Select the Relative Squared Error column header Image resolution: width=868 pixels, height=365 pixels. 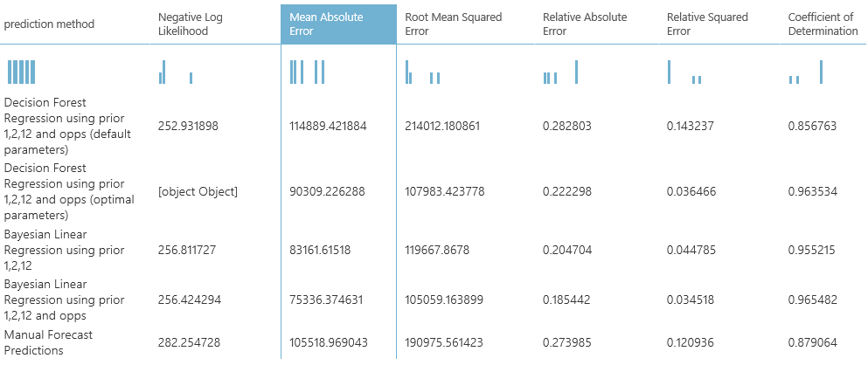click(x=707, y=24)
